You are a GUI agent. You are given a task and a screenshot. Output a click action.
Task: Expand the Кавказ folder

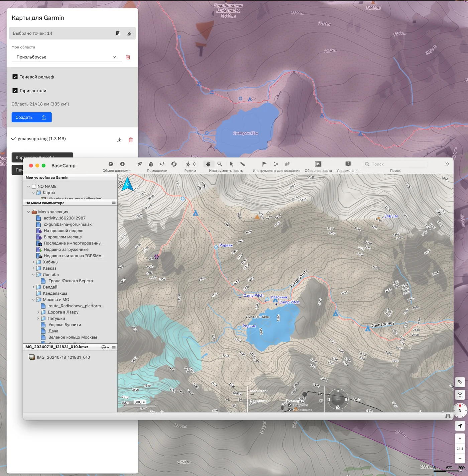coord(33,269)
